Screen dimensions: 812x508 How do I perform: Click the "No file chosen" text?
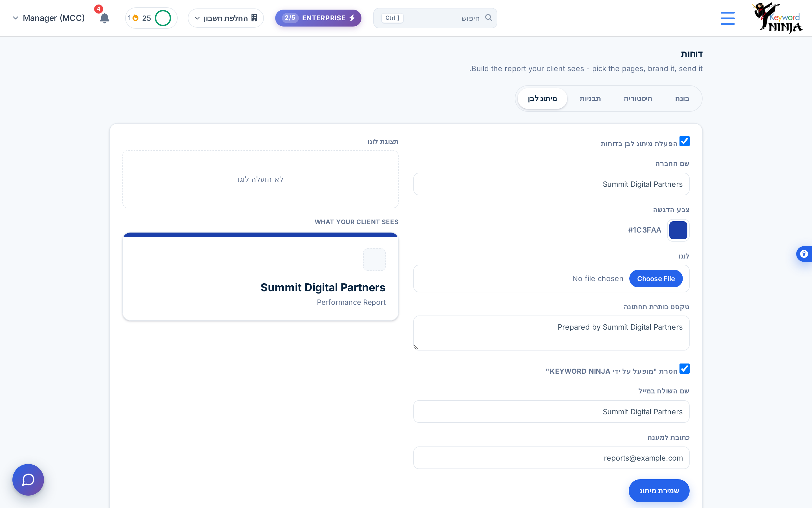(x=598, y=279)
